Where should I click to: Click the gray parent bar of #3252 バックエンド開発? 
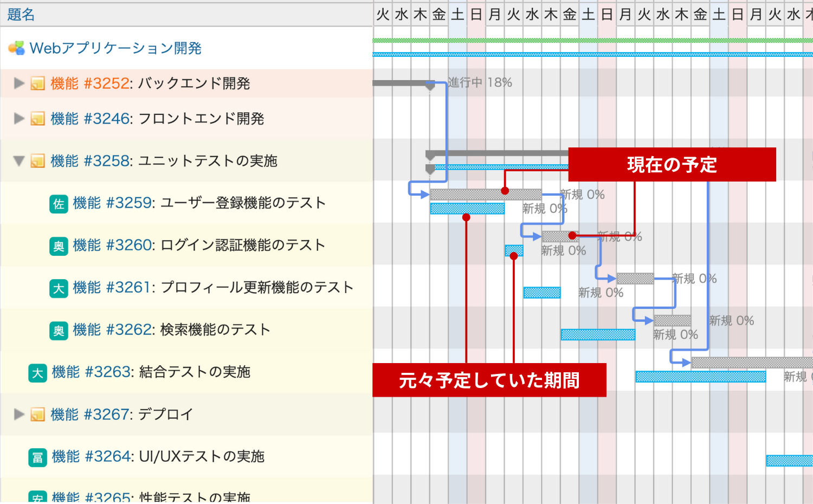click(x=403, y=83)
